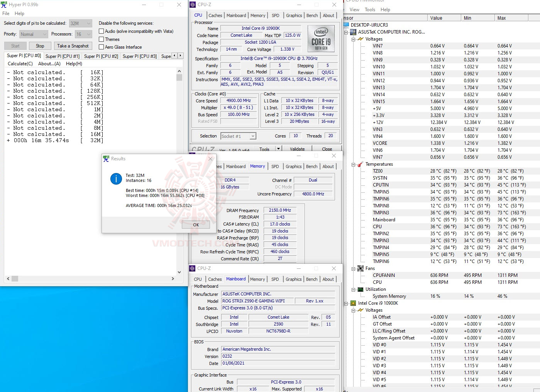Image resolution: width=540 pixels, height=392 pixels.
Task: Open the Calculate(C) menu in Super PI
Action: coord(20,64)
